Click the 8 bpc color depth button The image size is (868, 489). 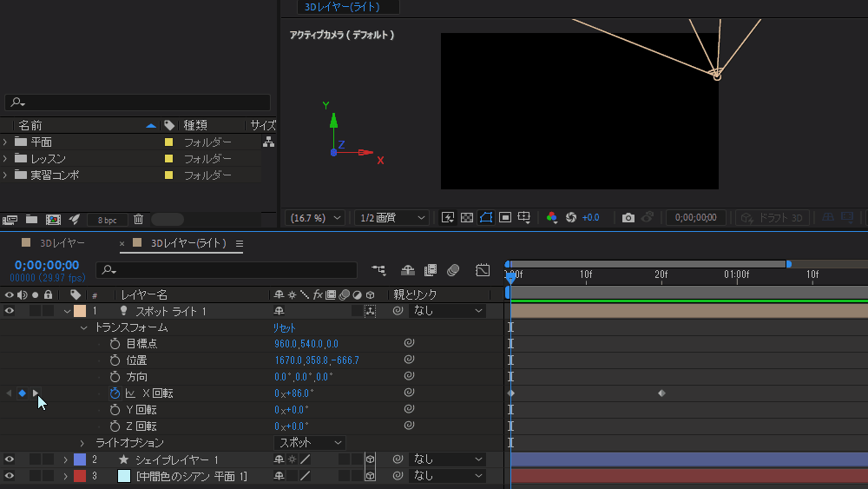click(107, 220)
